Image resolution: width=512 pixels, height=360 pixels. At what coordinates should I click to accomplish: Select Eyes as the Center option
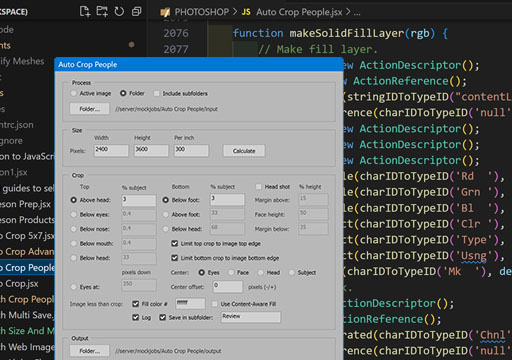tap(201, 273)
